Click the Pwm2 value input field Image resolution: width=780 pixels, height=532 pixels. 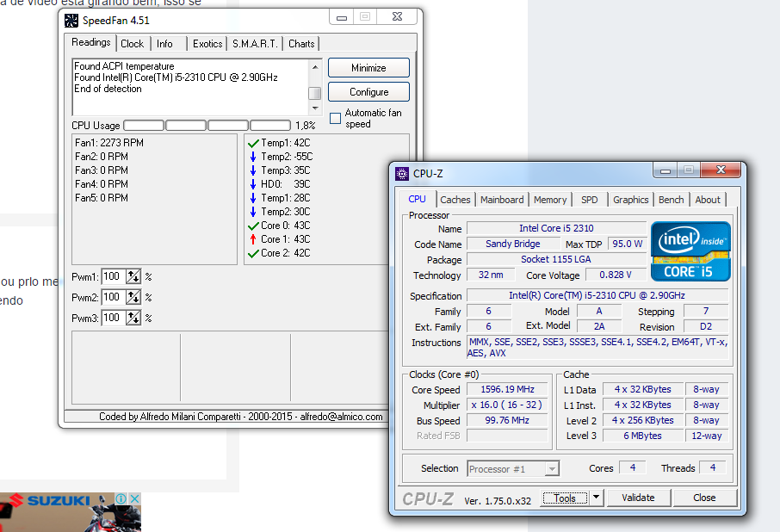114,297
